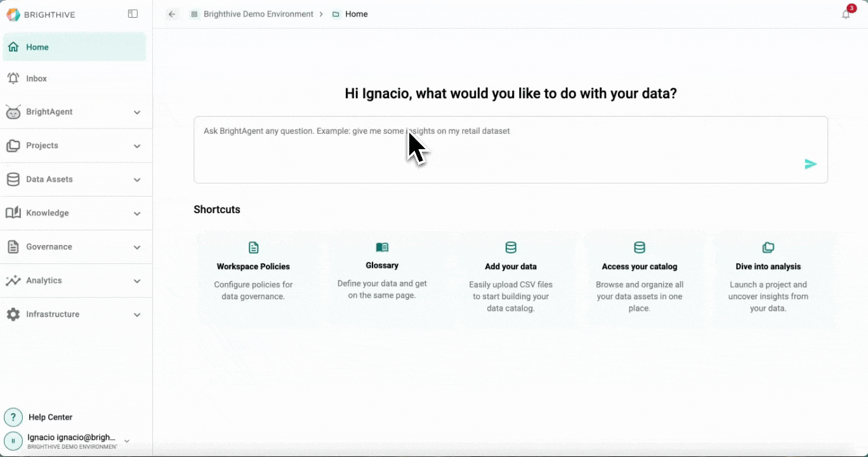Click the Analytics chart-line icon
Image resolution: width=868 pixels, height=457 pixels.
pos(13,281)
